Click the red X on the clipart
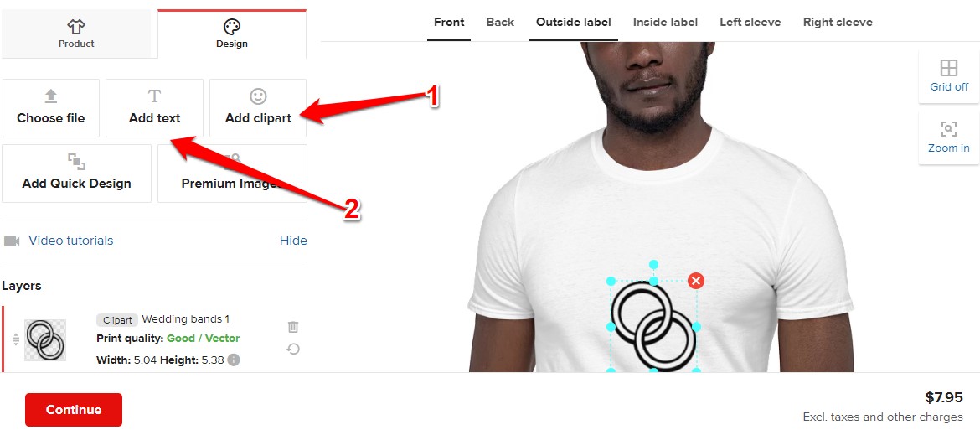 click(696, 281)
